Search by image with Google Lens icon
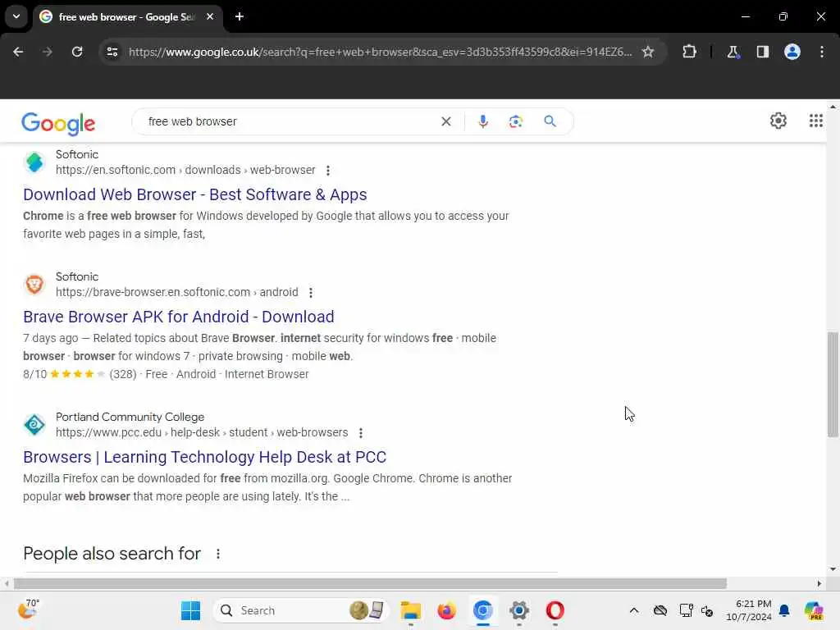The width and height of the screenshot is (840, 630). (x=516, y=121)
